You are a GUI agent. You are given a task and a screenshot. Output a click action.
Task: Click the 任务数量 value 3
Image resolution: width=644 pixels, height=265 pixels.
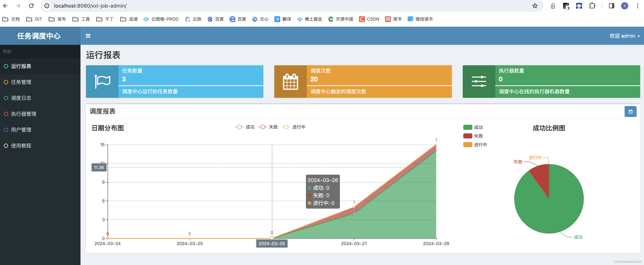pos(124,79)
